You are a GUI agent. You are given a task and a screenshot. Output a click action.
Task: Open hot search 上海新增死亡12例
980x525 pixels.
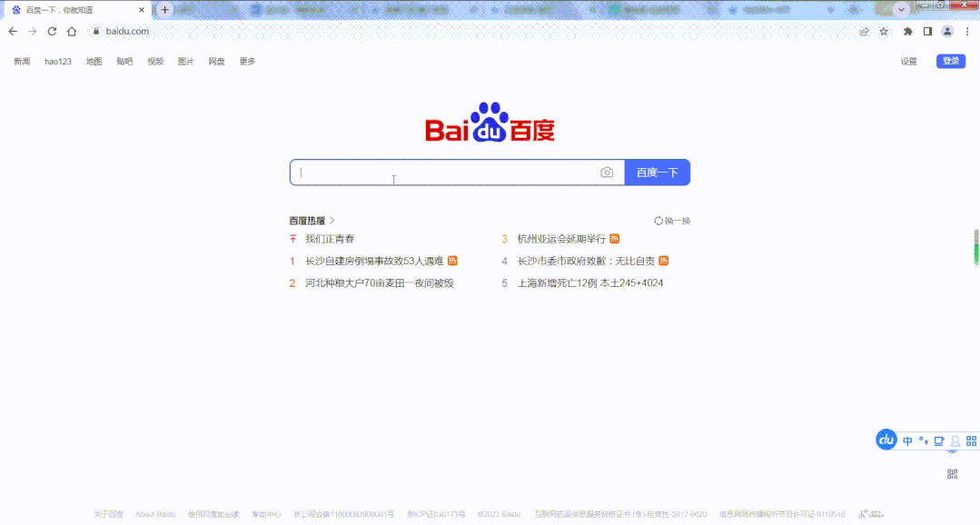[590, 283]
